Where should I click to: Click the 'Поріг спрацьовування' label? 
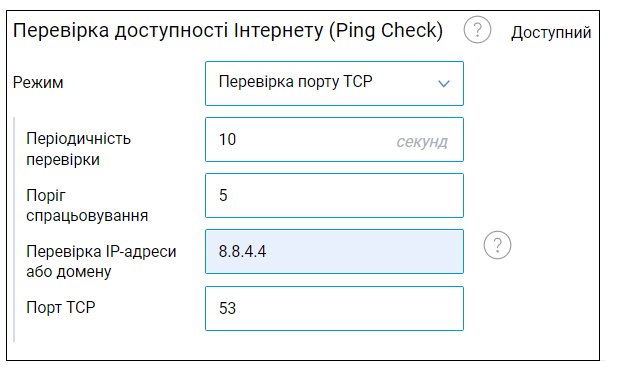tap(87, 205)
